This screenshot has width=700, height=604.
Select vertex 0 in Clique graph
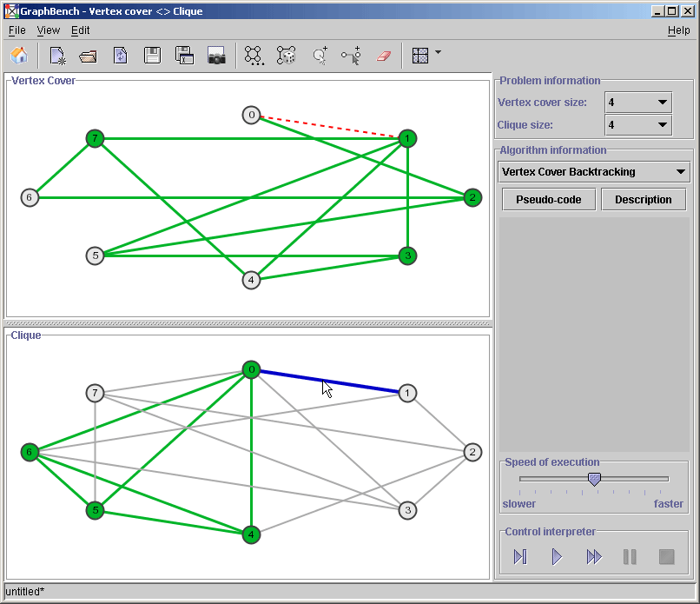[251, 369]
